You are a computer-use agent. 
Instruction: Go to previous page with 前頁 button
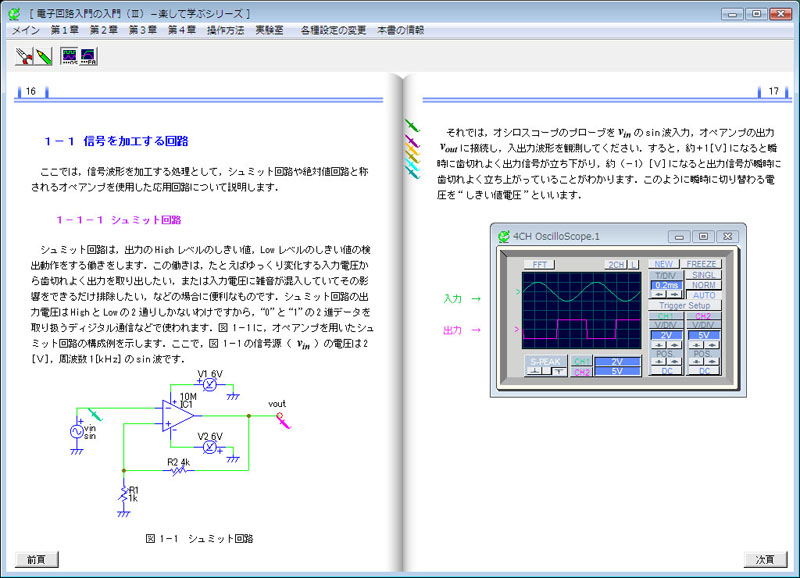pyautogui.click(x=36, y=560)
